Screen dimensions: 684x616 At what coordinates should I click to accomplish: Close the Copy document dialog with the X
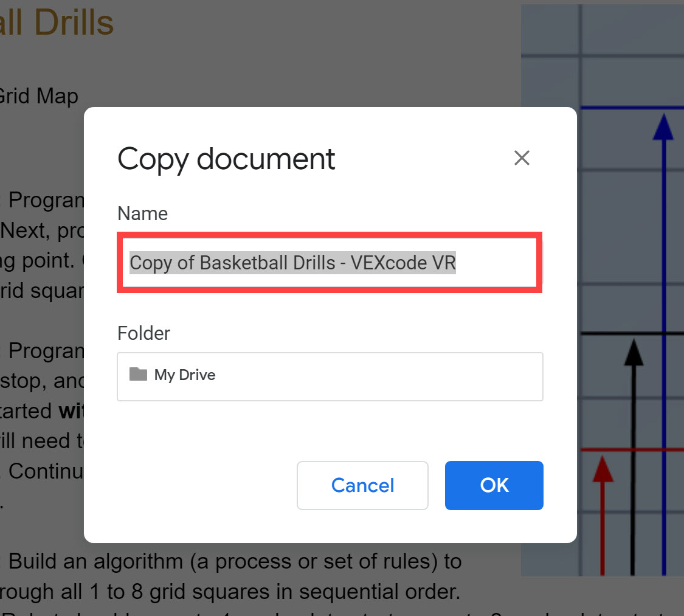pyautogui.click(x=522, y=158)
